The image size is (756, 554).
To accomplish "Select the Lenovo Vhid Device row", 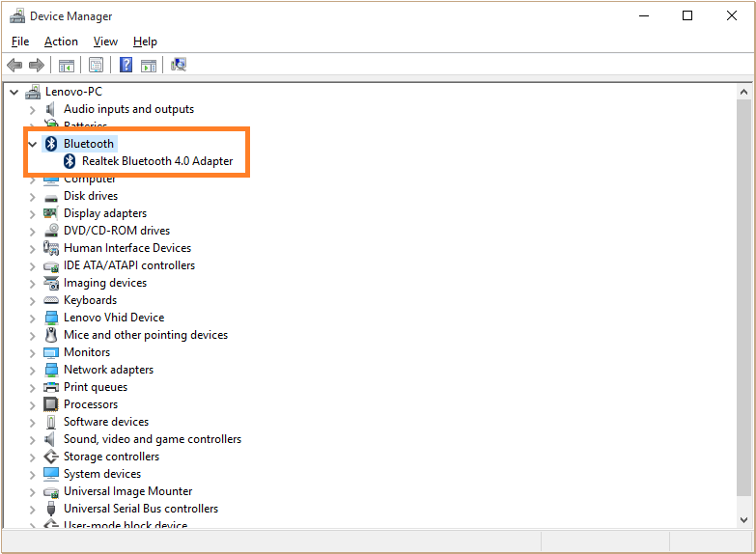I will click(x=114, y=318).
